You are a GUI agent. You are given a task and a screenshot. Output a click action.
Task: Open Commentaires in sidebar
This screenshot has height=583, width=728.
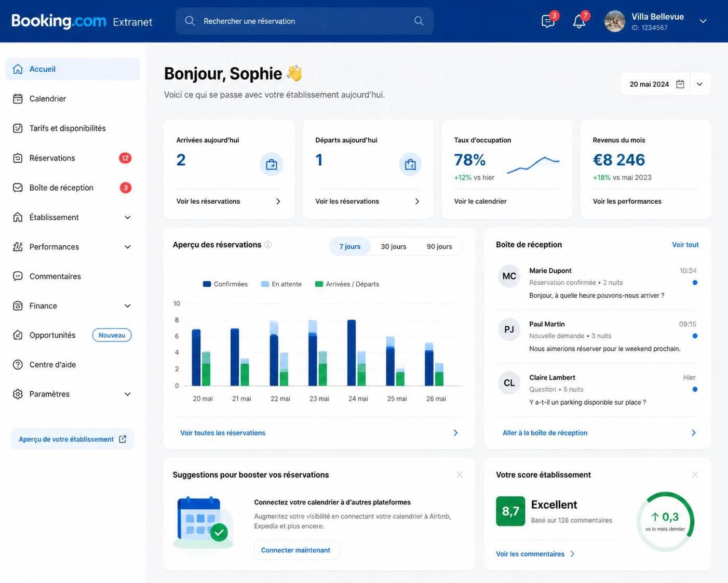pos(73,276)
